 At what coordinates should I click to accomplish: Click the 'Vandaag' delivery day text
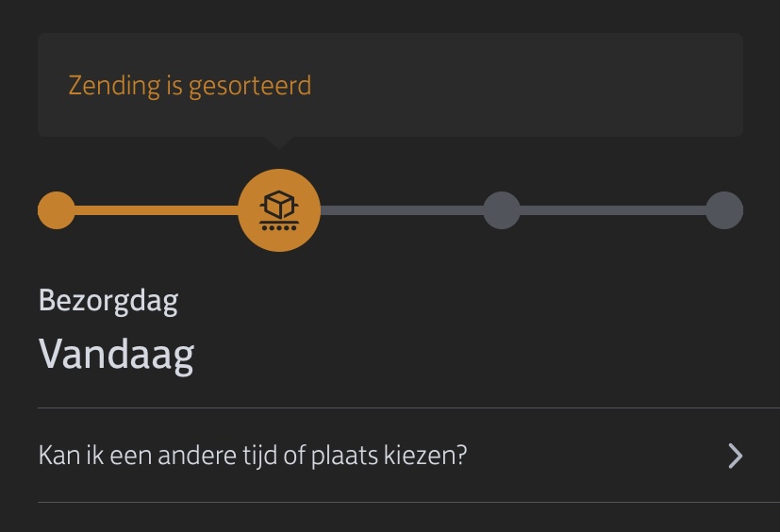tap(116, 355)
